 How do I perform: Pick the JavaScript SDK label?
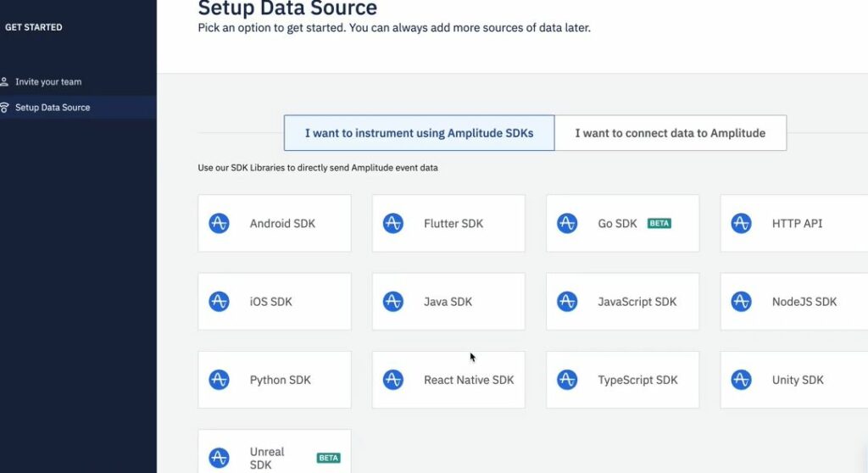pyautogui.click(x=637, y=302)
